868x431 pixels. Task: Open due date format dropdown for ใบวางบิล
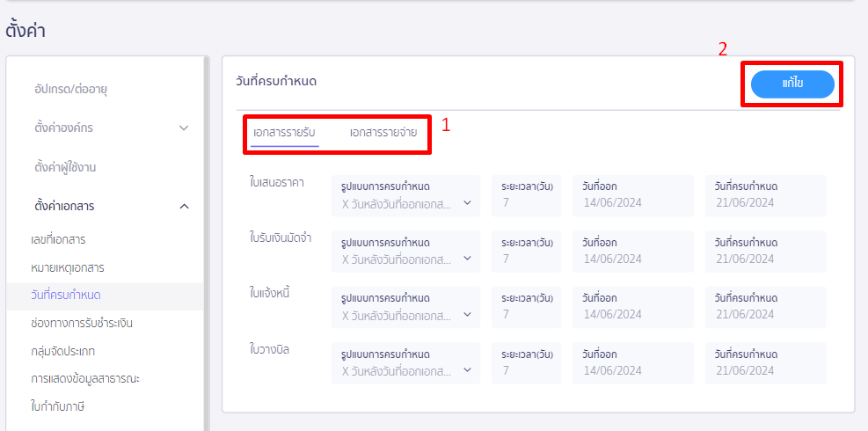(405, 363)
